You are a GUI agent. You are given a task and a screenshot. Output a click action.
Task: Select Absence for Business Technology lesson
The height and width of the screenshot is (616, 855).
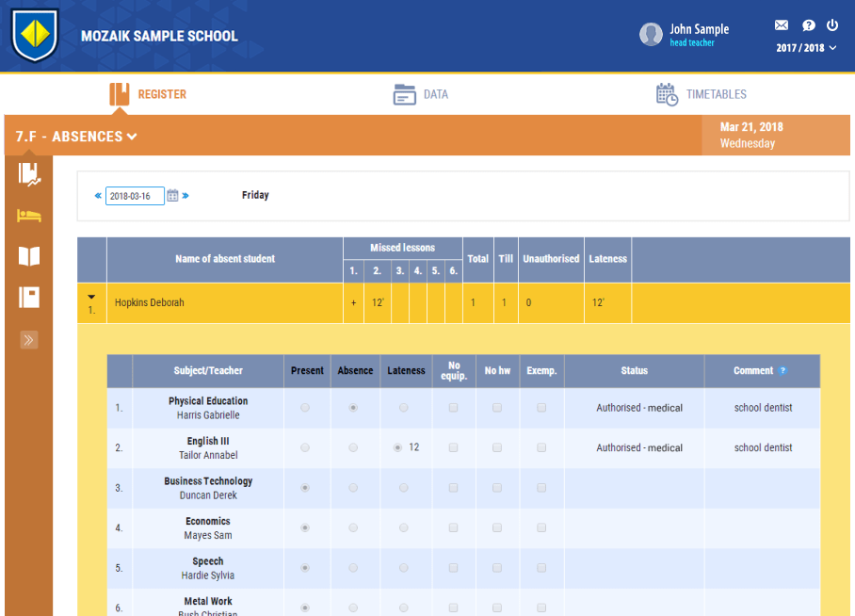[x=353, y=488]
